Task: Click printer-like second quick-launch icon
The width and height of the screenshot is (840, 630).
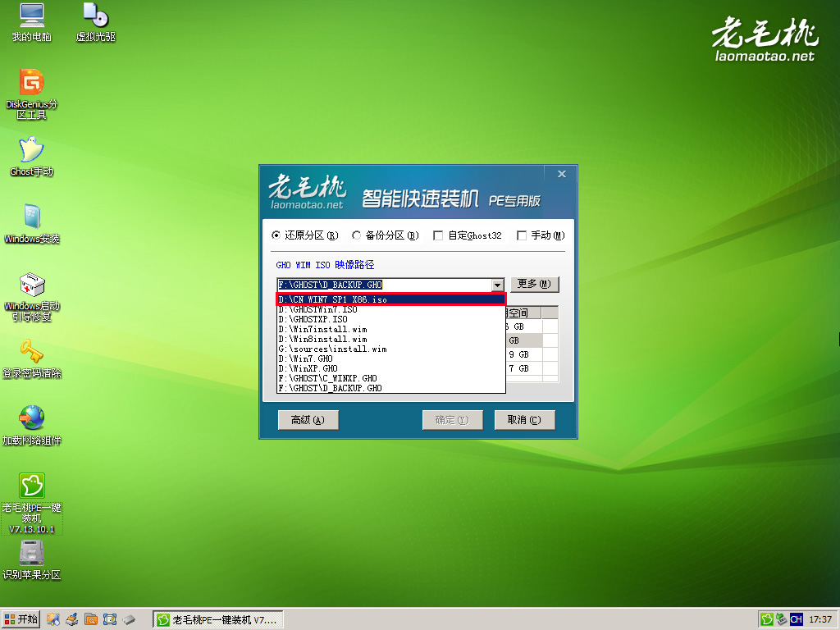Action: 72,620
